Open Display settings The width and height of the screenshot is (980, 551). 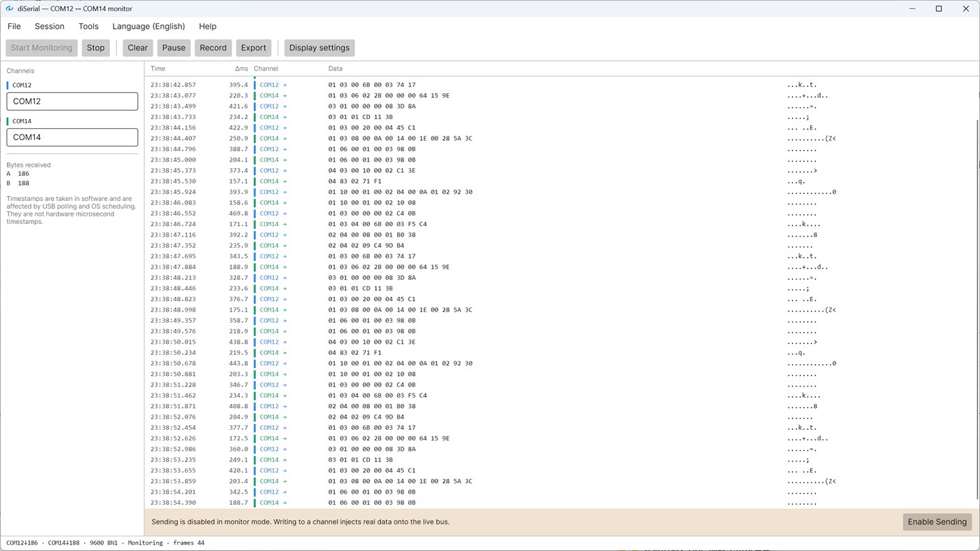[319, 48]
